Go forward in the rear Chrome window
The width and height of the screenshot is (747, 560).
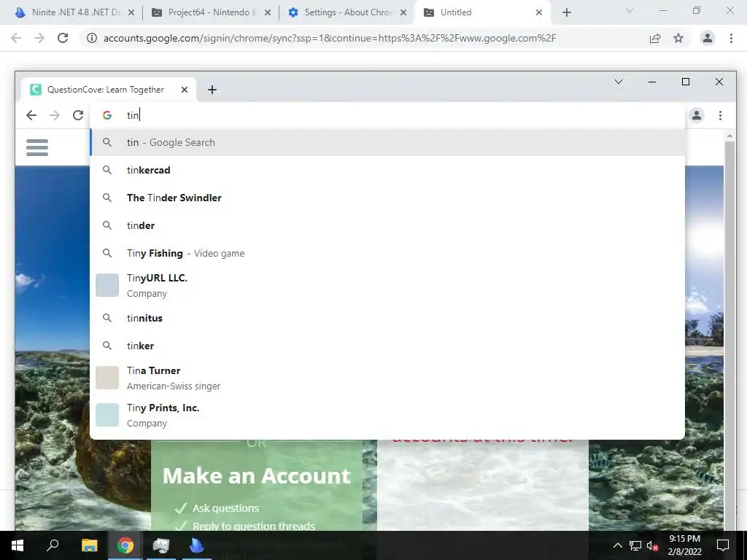[x=39, y=38]
